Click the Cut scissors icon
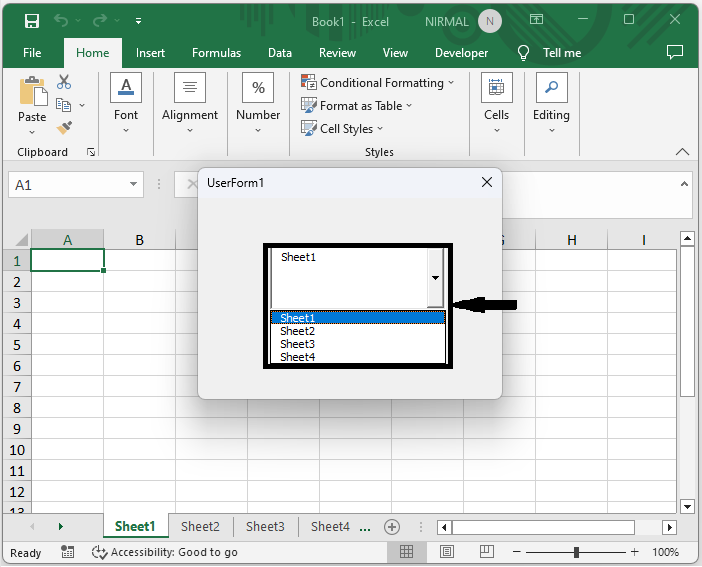Image resolution: width=702 pixels, height=567 pixels. 64,82
